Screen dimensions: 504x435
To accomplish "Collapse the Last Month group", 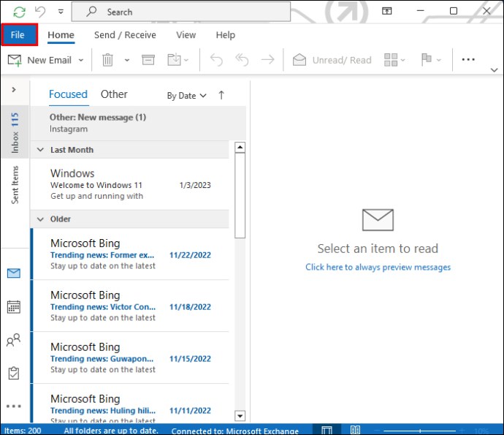I will pyautogui.click(x=41, y=150).
